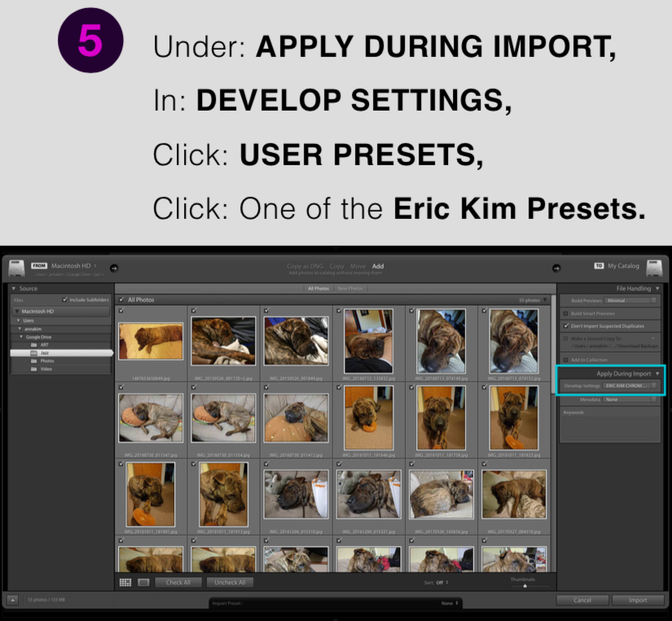The image size is (672, 621).
Task: Adjust the Thumbnails size slider
Action: [x=525, y=585]
